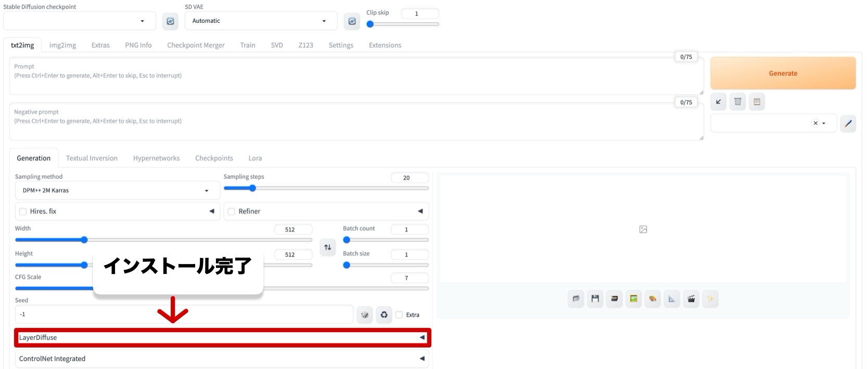868x369 pixels.
Task: Expand the LayerDiffuse section
Action: click(222, 337)
